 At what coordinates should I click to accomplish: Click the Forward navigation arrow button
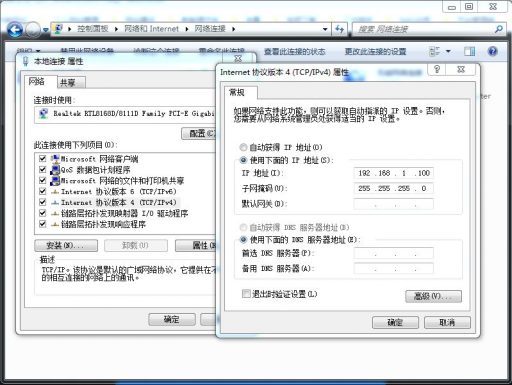pyautogui.click(x=33, y=30)
